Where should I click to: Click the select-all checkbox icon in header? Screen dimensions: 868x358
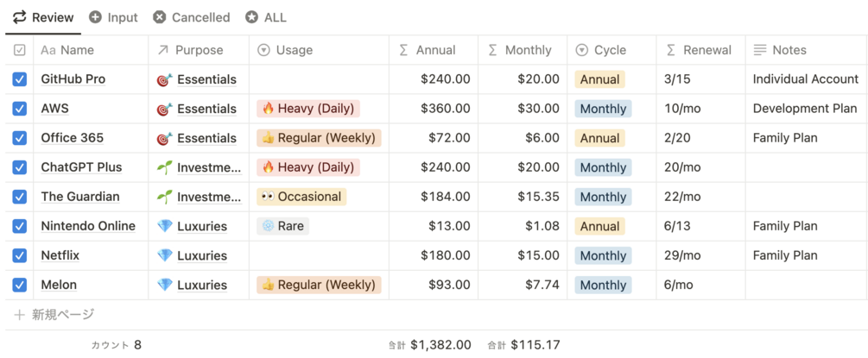[x=20, y=50]
